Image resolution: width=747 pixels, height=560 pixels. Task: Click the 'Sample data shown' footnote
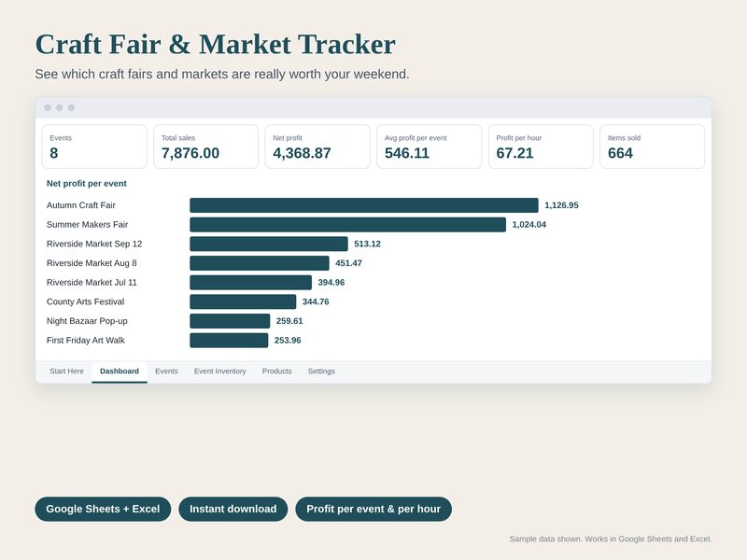[611, 539]
